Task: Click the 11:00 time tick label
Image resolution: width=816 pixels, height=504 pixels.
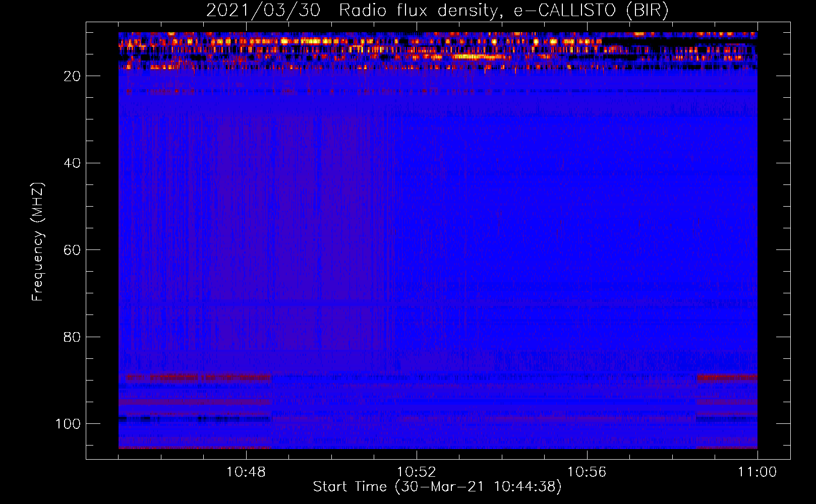Action: point(757,472)
